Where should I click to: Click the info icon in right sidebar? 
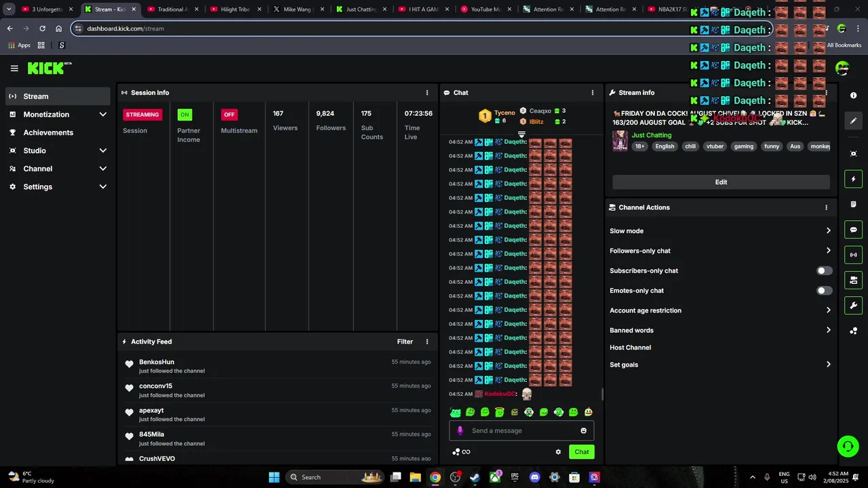coord(854,96)
